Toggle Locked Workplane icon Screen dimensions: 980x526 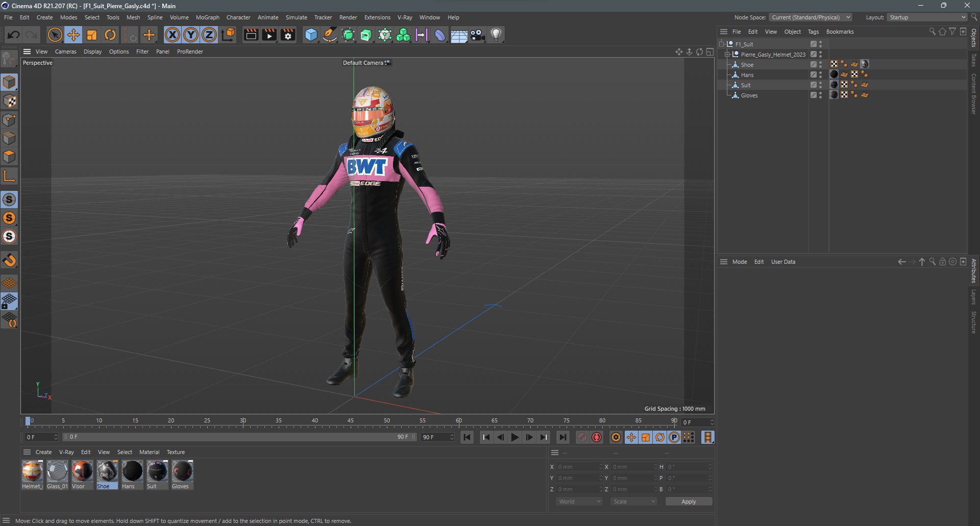[9, 302]
